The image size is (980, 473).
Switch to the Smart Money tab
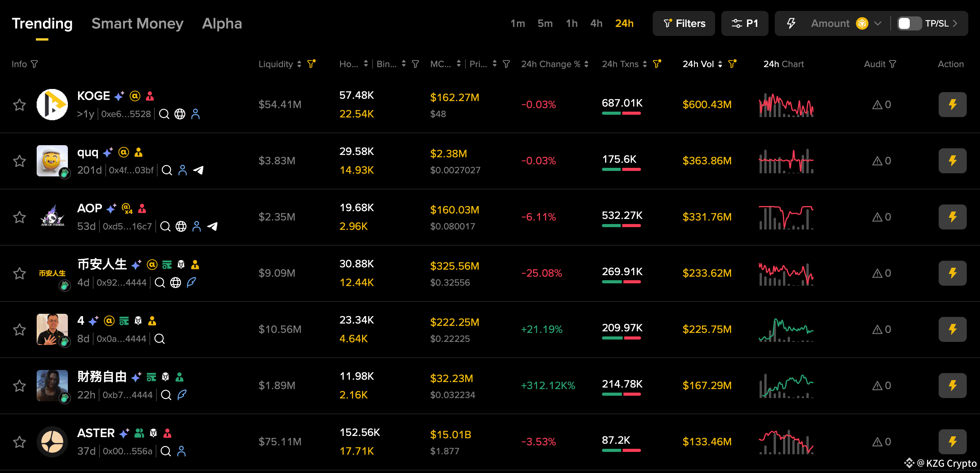137,23
